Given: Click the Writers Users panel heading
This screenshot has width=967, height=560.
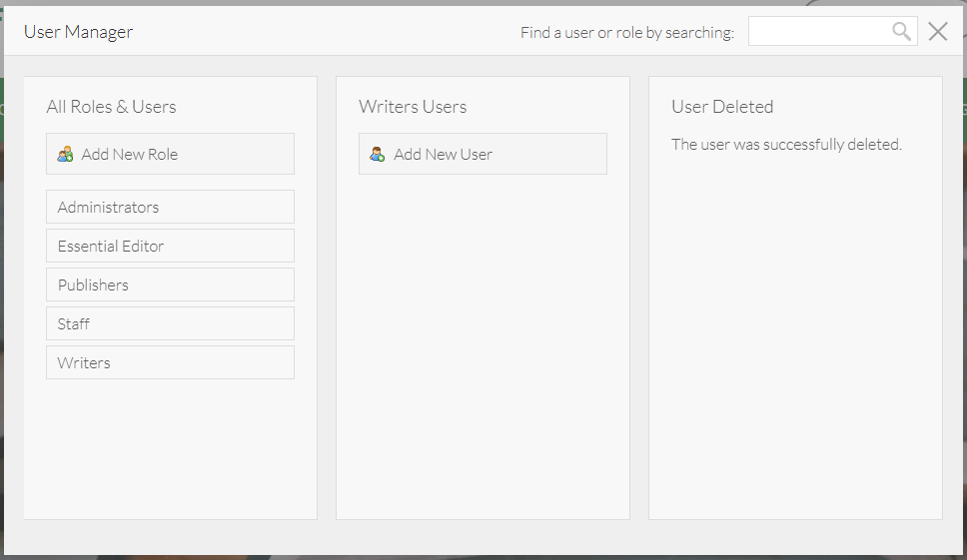Looking at the screenshot, I should pos(413,107).
